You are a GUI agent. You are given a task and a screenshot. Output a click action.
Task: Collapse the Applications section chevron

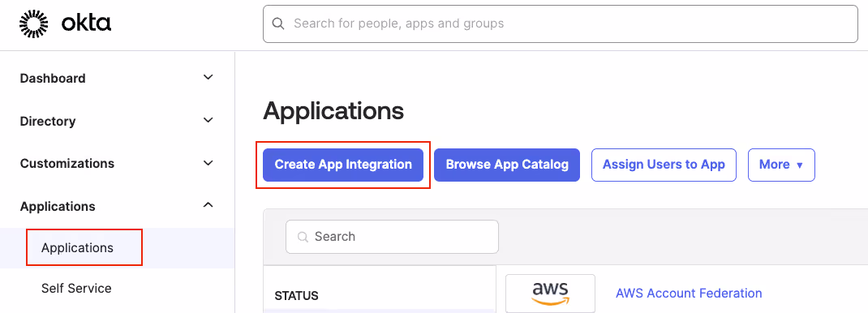208,205
